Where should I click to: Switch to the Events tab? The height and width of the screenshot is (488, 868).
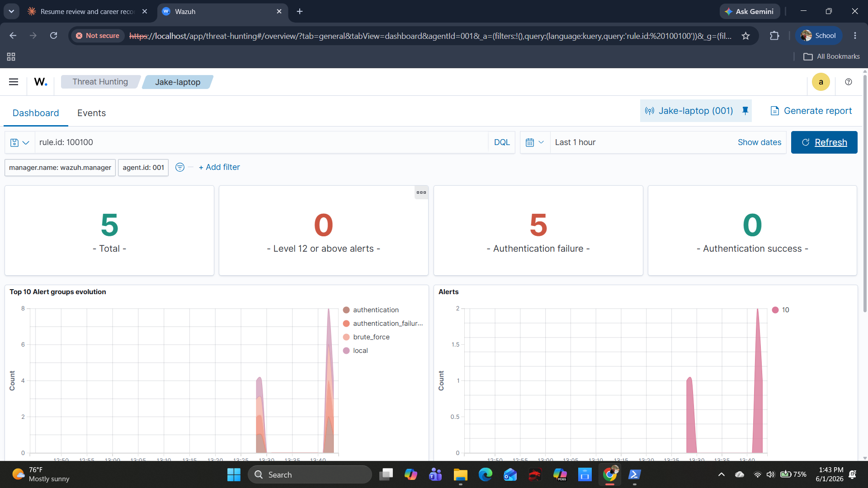tap(92, 113)
